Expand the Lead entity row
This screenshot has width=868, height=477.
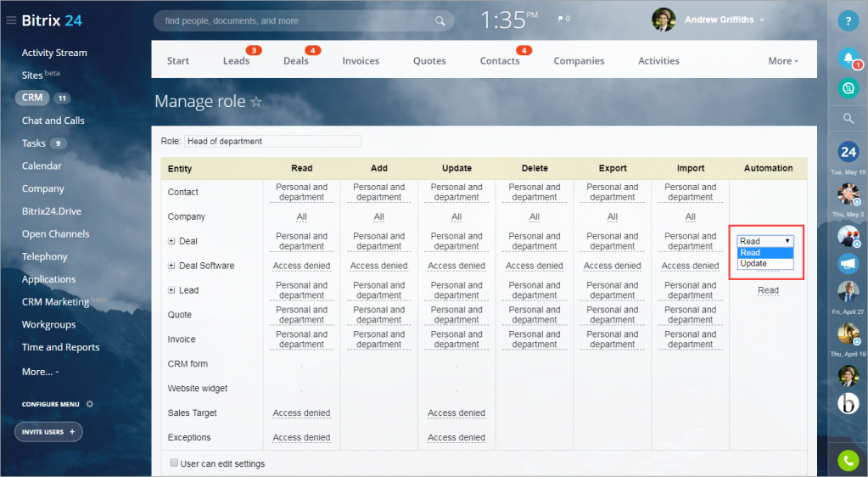tap(171, 289)
